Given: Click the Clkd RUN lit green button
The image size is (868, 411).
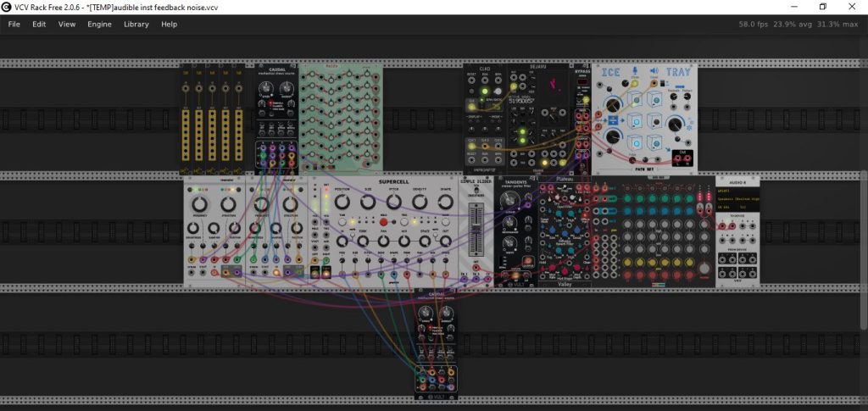Looking at the screenshot, I should click(x=485, y=92).
